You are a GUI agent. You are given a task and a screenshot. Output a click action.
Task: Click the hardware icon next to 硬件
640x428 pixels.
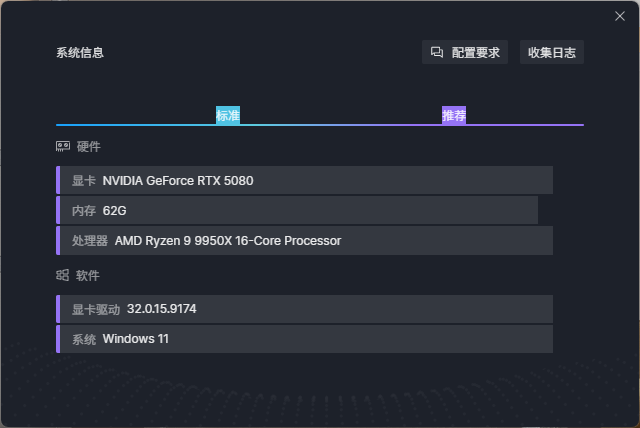(x=63, y=146)
